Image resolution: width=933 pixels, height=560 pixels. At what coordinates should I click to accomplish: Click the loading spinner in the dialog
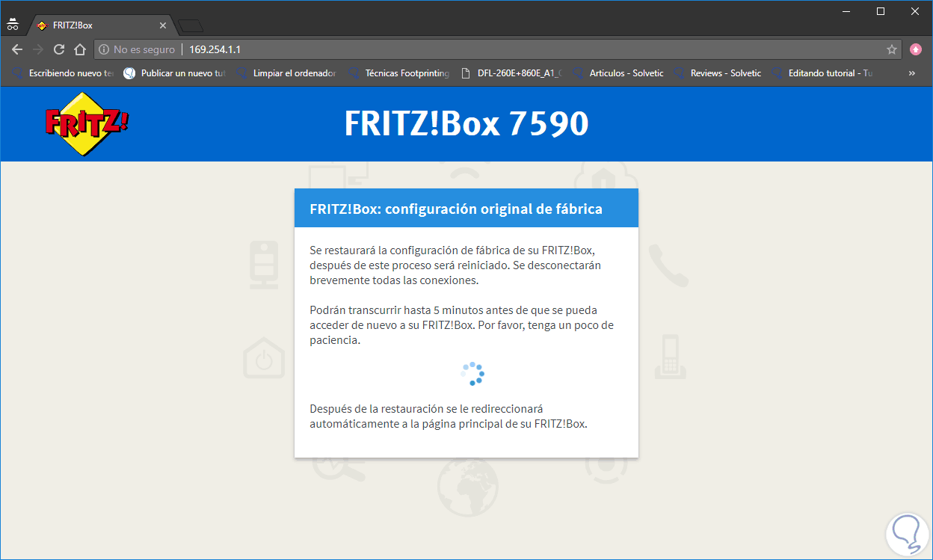(472, 374)
